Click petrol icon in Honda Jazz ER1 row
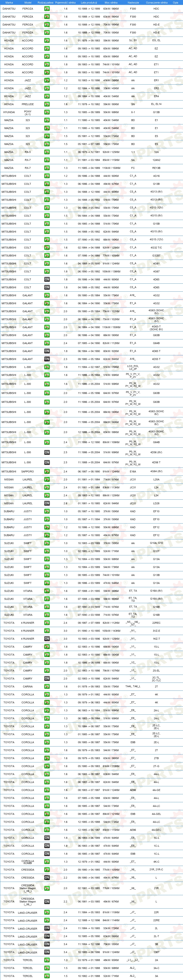Viewport: 183px width, 980px height. (x=47, y=80)
